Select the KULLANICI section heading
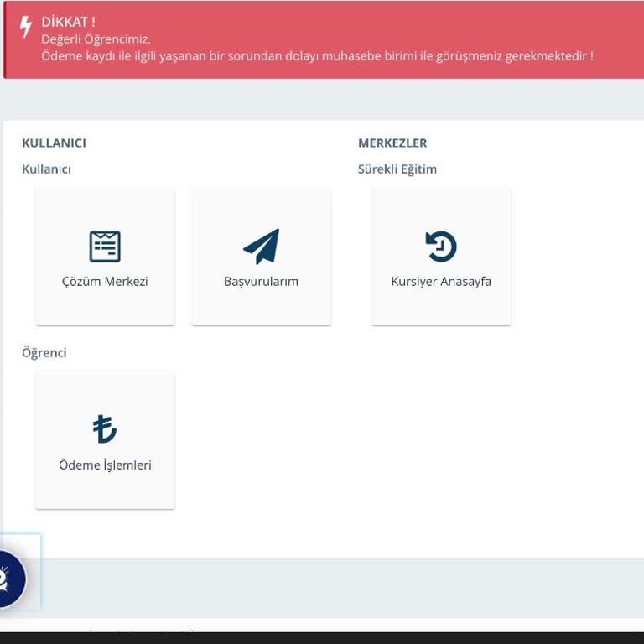This screenshot has width=644, height=644. (x=54, y=143)
